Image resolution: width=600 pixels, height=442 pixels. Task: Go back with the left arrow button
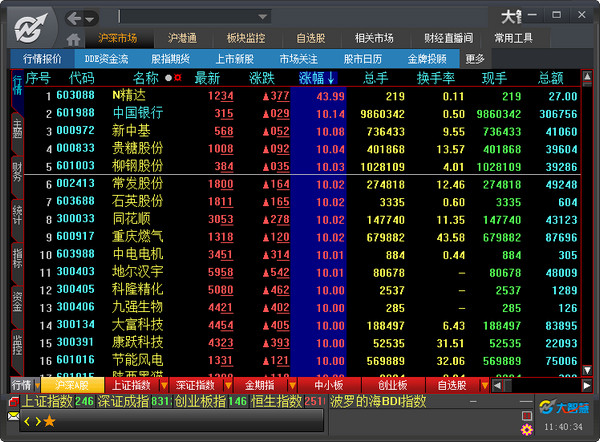pyautogui.click(x=75, y=18)
